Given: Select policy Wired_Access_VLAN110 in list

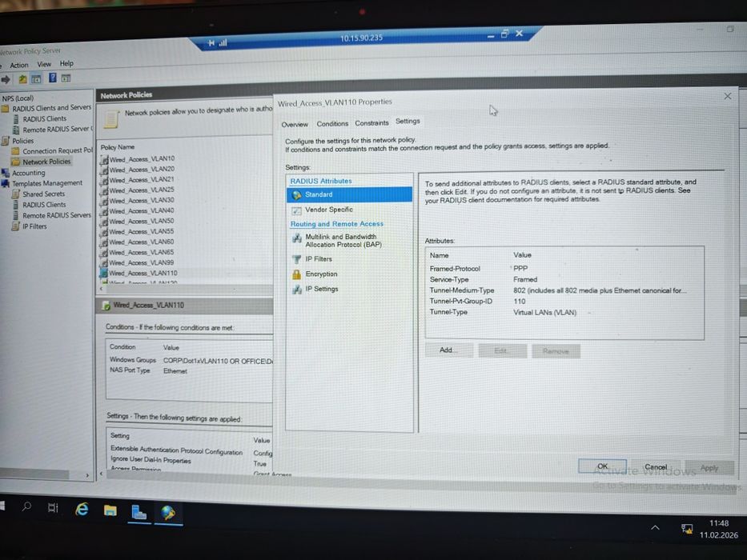Looking at the screenshot, I should (143, 274).
